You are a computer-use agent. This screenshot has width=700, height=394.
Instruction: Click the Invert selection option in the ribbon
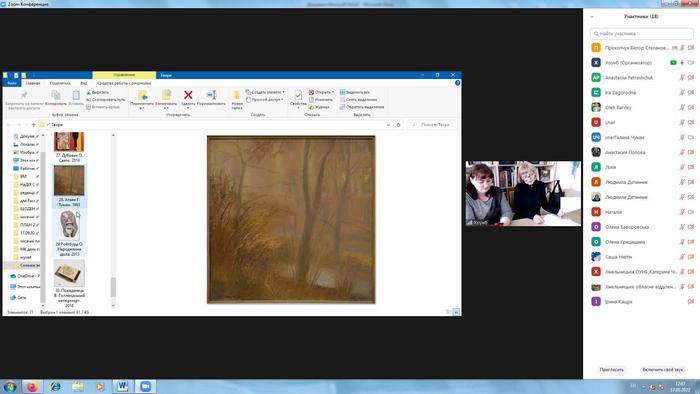coord(362,107)
